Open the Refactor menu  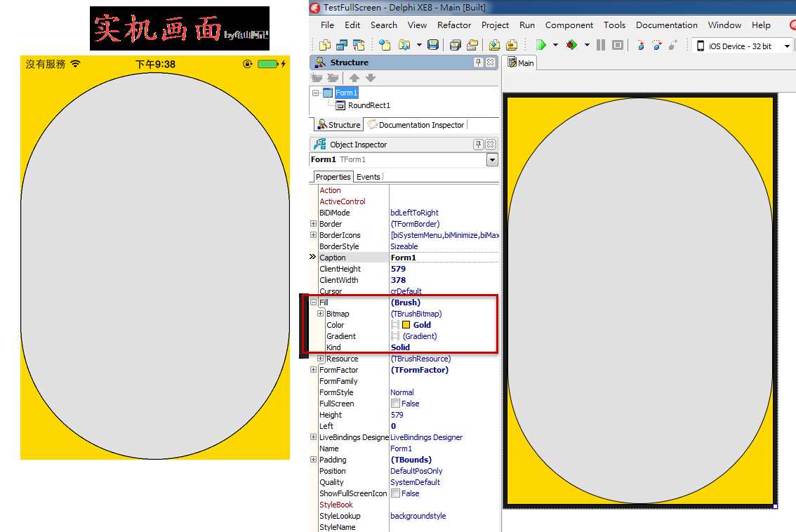pyautogui.click(x=454, y=25)
